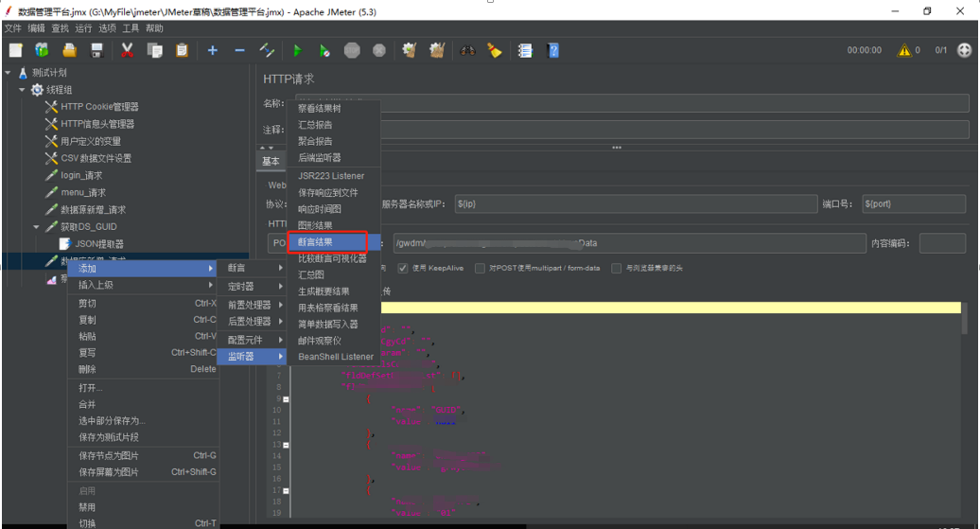Click the remote engines globe icon
The height and width of the screenshot is (529, 980).
coord(964,51)
